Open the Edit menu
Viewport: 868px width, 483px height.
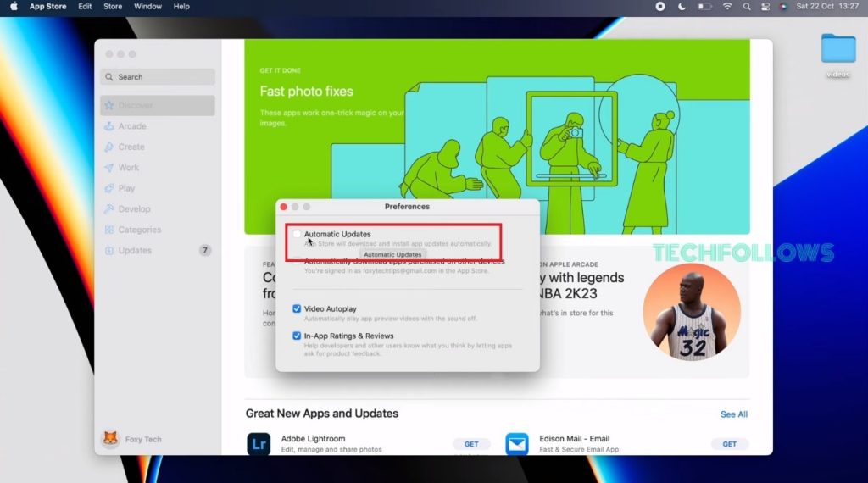click(x=85, y=6)
